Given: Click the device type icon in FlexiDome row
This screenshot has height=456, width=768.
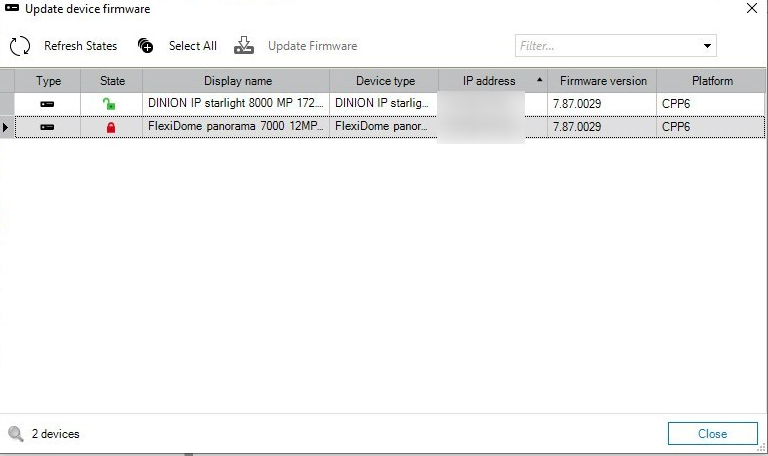Looking at the screenshot, I should click(x=47, y=127).
